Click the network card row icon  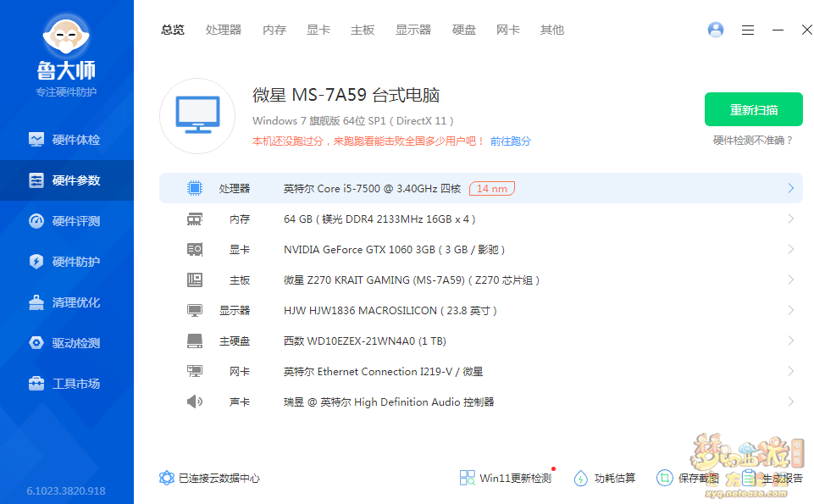(195, 371)
